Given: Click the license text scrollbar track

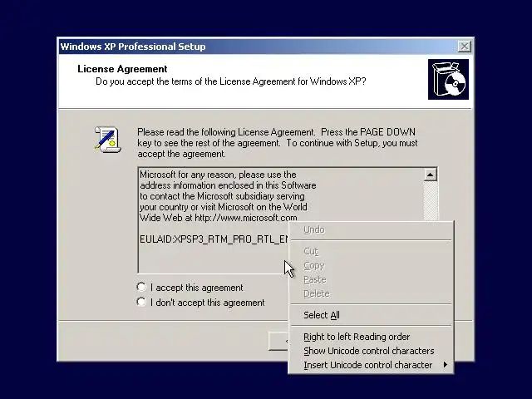Looking at the screenshot, I should 431,201.
